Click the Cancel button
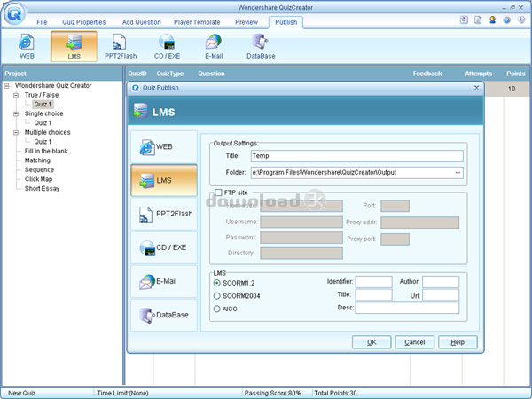 click(415, 342)
